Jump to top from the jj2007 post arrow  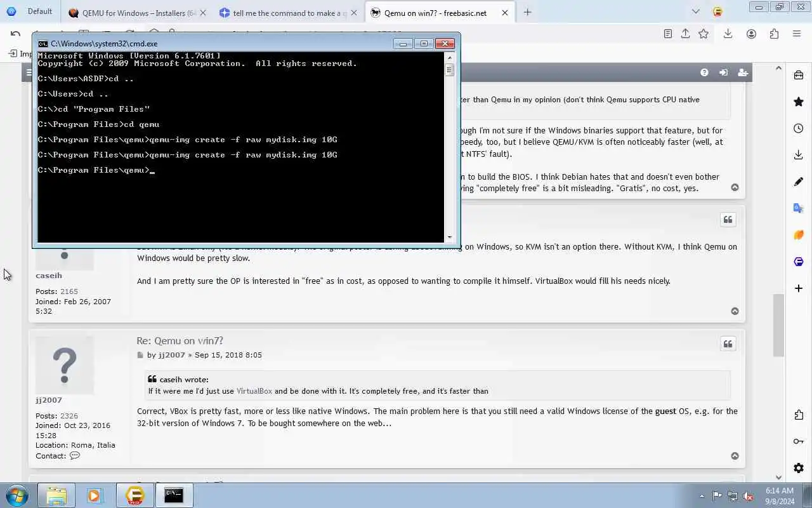click(735, 456)
